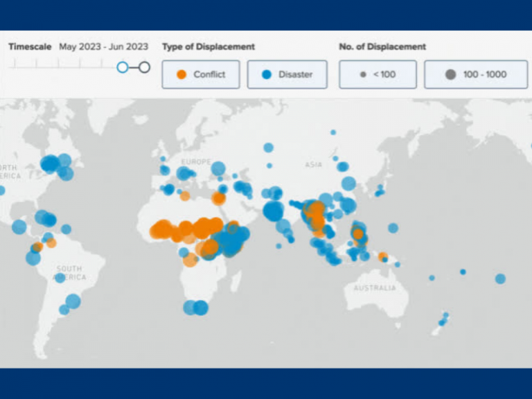Screen dimensions: 532x399
Task: Click the first tick on the Timescale track
Action: pyautogui.click(x=13, y=63)
